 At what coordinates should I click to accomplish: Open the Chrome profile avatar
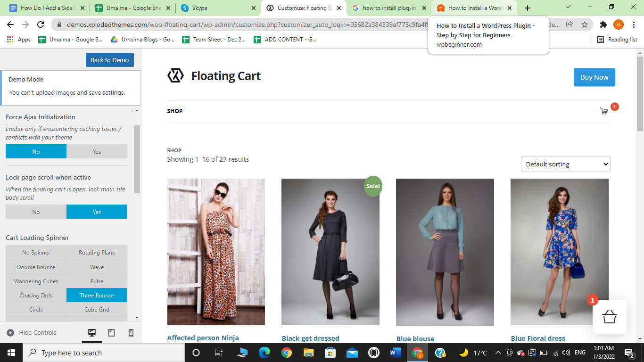click(618, 25)
